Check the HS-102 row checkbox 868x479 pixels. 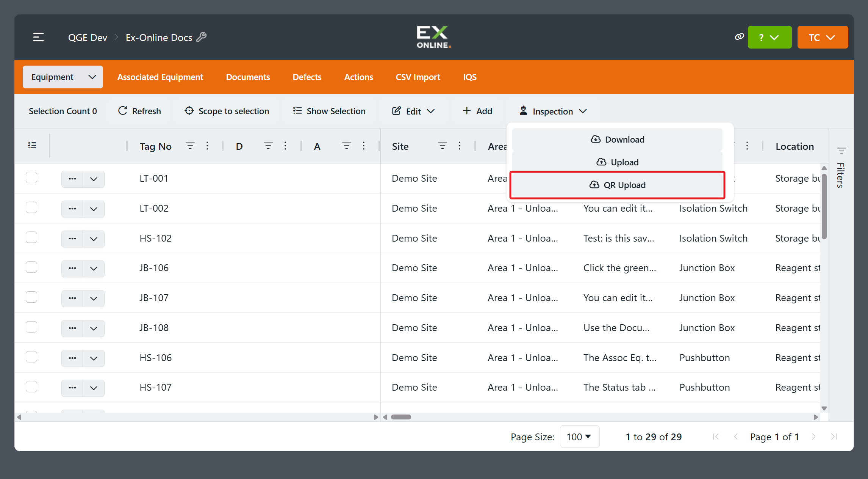(x=31, y=237)
